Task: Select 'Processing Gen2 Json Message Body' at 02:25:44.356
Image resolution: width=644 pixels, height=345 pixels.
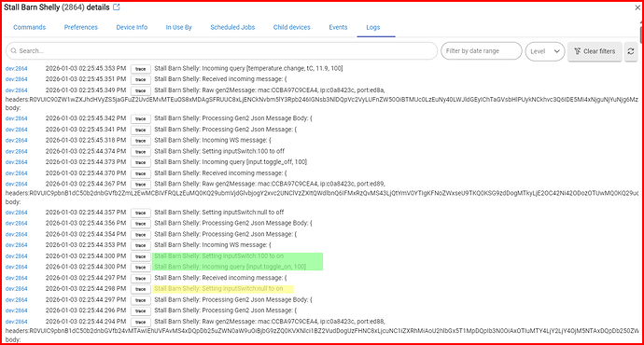Action: coord(233,223)
